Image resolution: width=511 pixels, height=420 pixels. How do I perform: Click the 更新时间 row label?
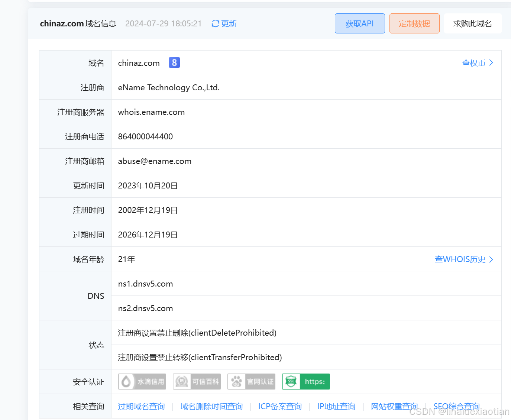tap(88, 185)
